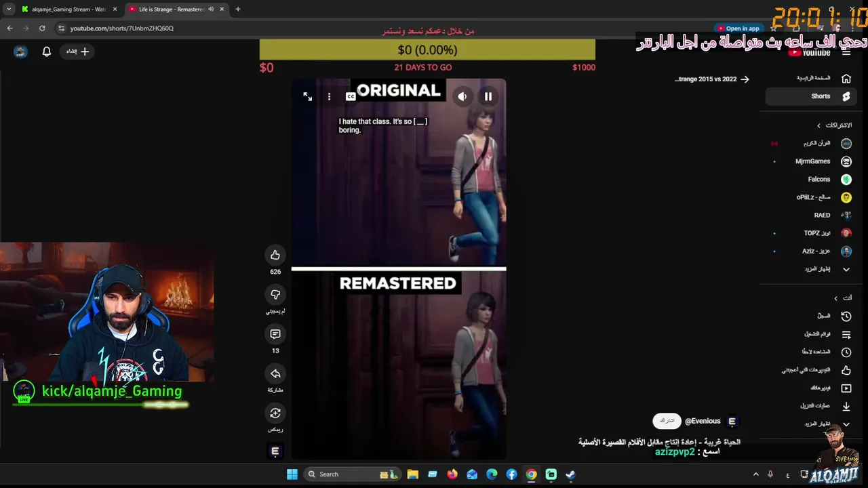This screenshot has height=488, width=868.
Task: Open Downloads in the sidebar
Action: [812, 406]
